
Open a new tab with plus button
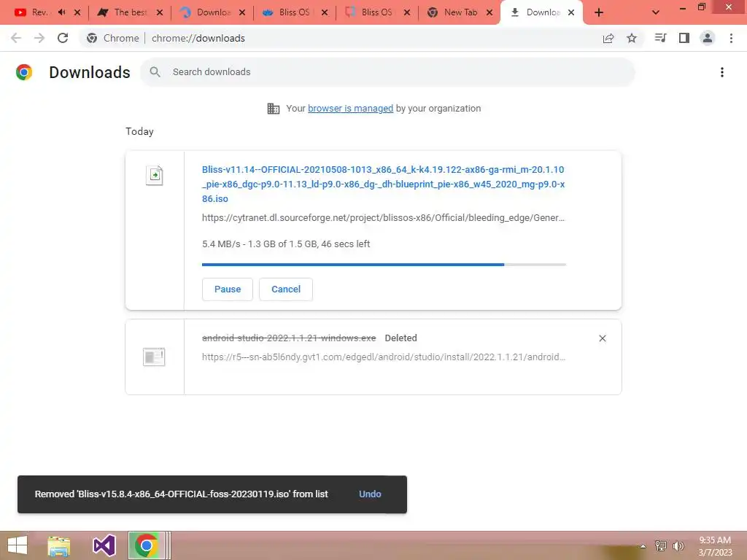pyautogui.click(x=599, y=12)
